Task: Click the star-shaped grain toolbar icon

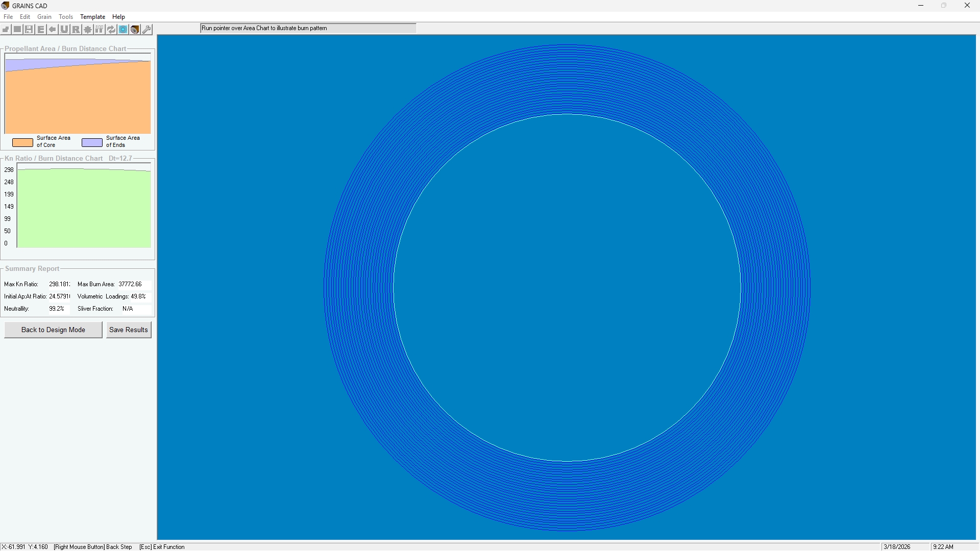Action: (x=88, y=30)
